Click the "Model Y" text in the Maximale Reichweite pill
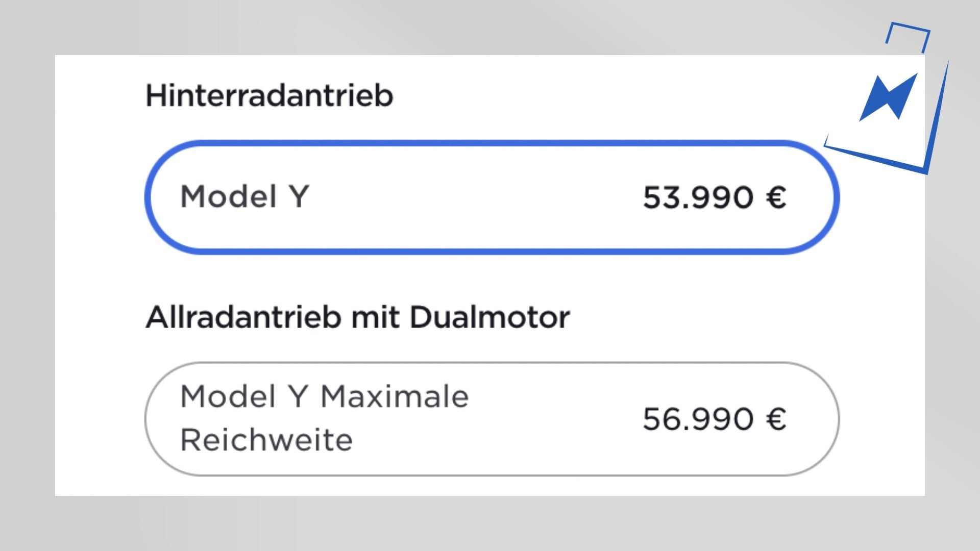This screenshot has height=551, width=980. tap(244, 396)
